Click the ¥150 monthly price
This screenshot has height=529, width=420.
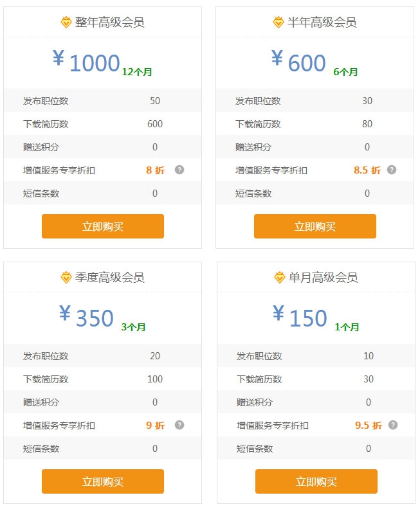[x=300, y=318]
